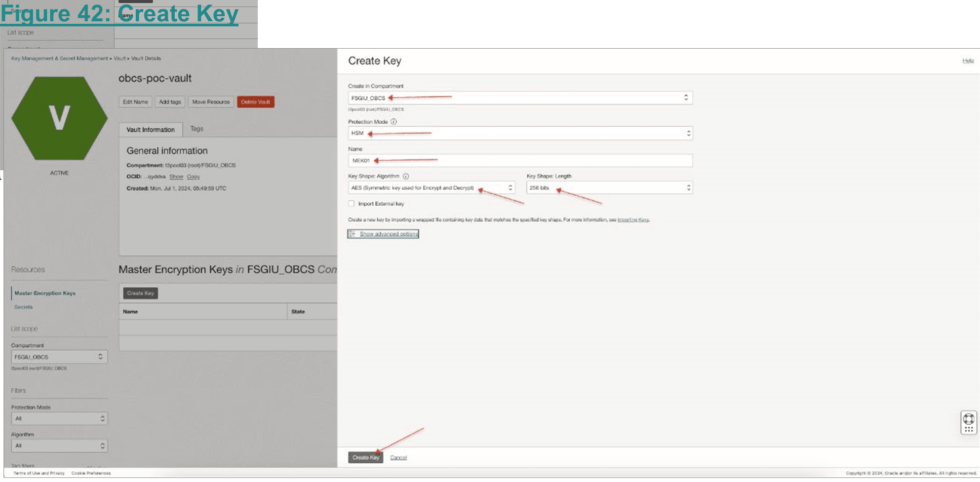Image resolution: width=980 pixels, height=482 pixels.
Task: Open the Key Shape Length dropdown
Action: click(x=609, y=188)
